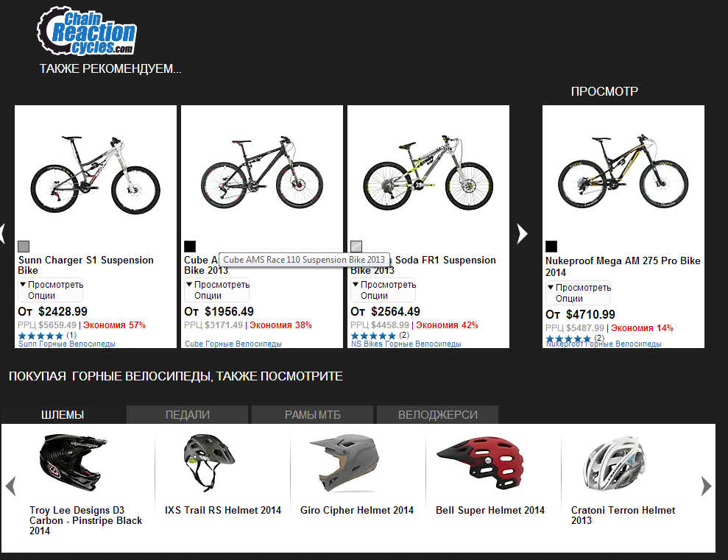
Task: Open the РАМЫ МТБ tab
Action: 312,415
